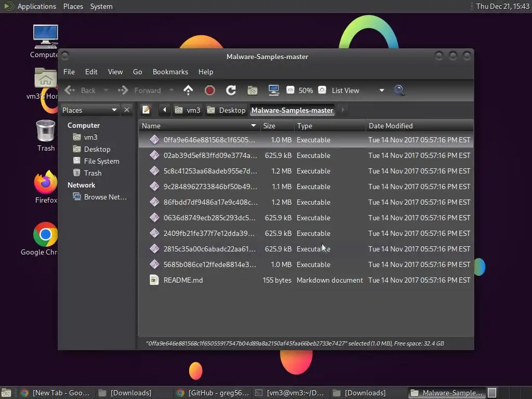Open the System panel menu
532x399 pixels.
(x=101, y=6)
